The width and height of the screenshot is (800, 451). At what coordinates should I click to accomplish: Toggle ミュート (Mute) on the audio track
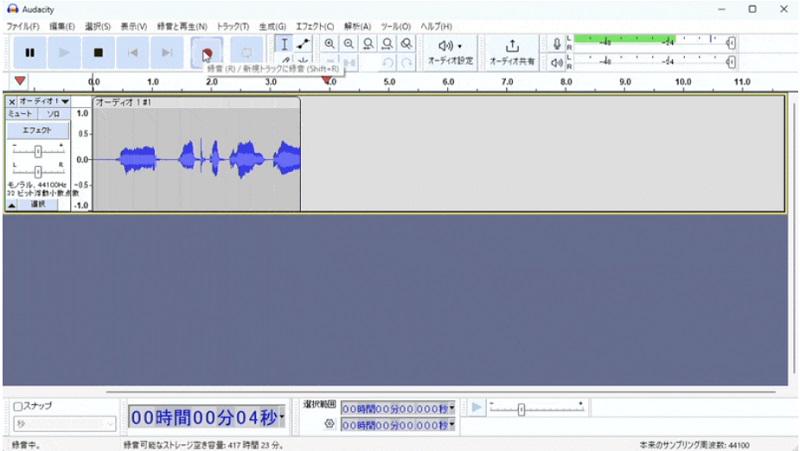[21, 115]
